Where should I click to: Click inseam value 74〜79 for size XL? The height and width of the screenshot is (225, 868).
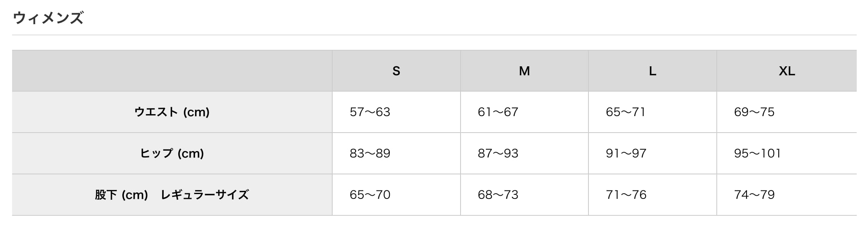(x=754, y=195)
